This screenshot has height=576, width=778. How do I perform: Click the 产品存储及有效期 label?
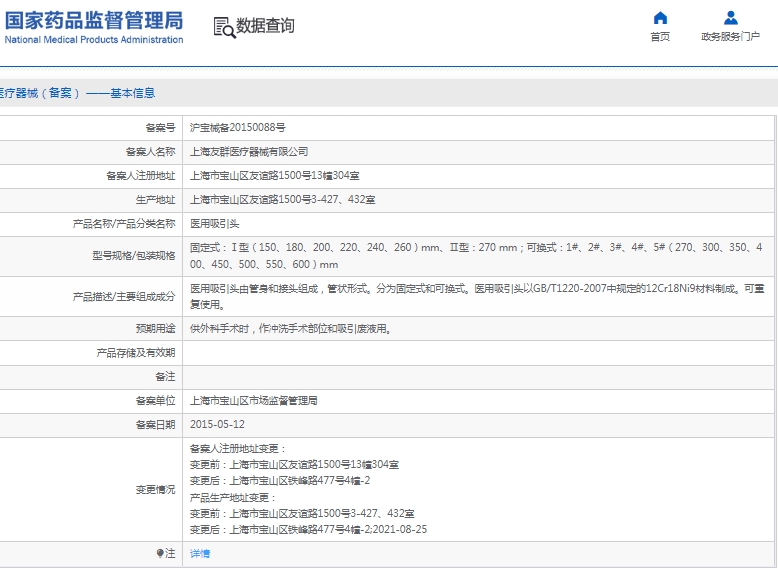(x=136, y=353)
